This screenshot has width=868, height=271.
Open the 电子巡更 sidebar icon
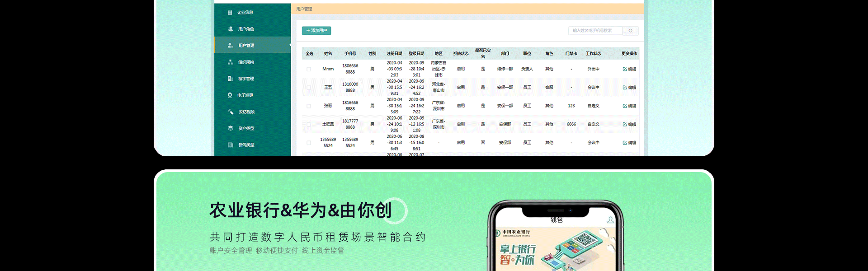[x=230, y=95]
